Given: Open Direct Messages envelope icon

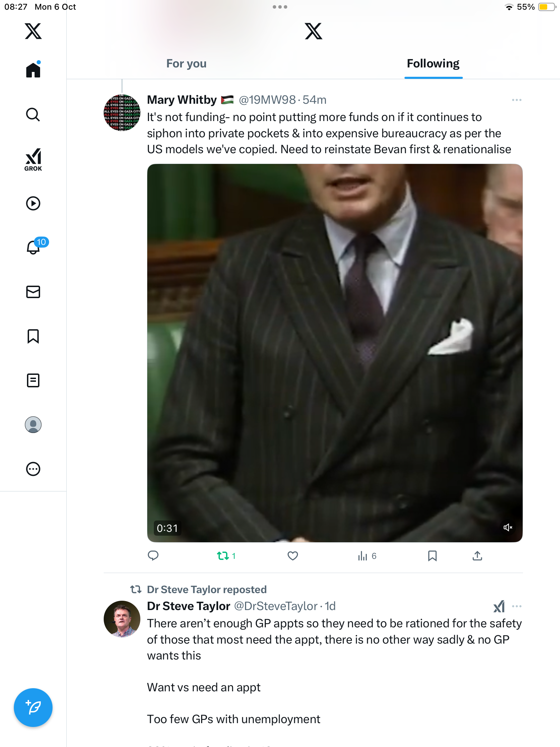Looking at the screenshot, I should [33, 292].
